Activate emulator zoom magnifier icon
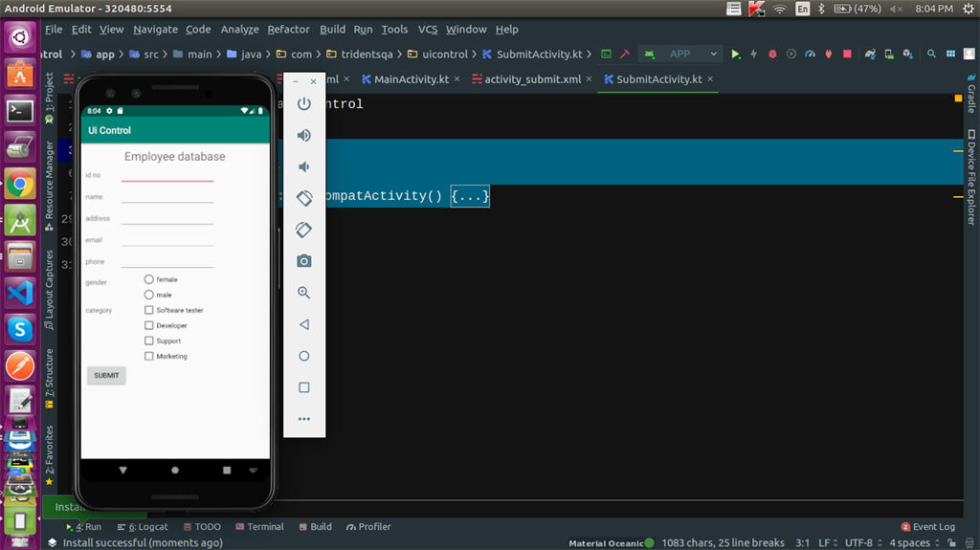This screenshot has width=980, height=550. tap(303, 293)
